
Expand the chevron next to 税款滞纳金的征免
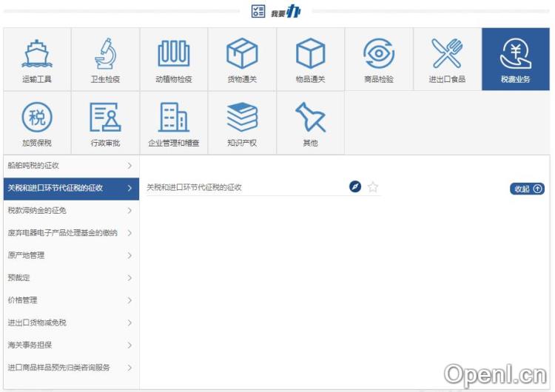[x=129, y=211]
